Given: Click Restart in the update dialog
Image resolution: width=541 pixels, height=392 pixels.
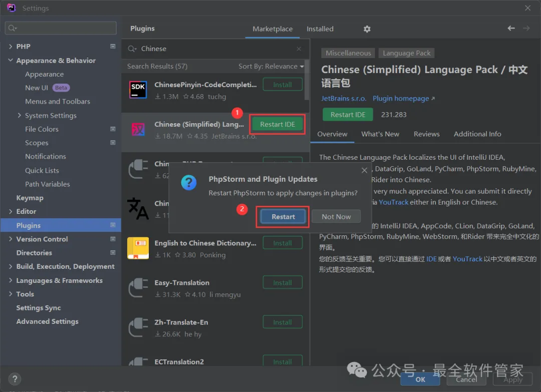Looking at the screenshot, I should click(x=283, y=216).
